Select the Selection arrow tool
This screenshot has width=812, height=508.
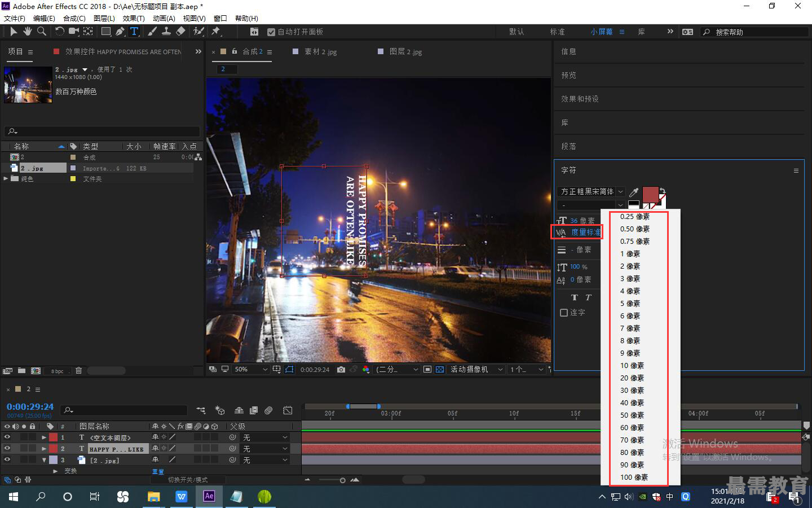14,32
